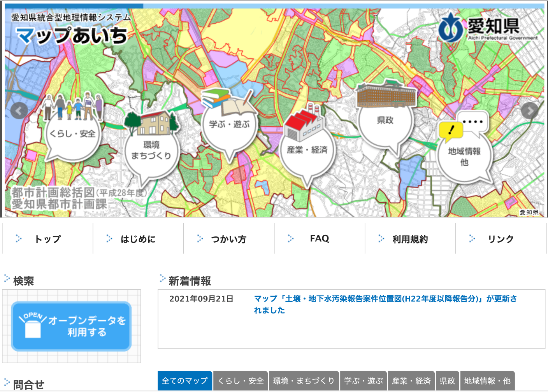The image size is (548, 392).
Task: Open the 土壌・地下水汚染報告案件位置図 news link
Action: pos(385,304)
